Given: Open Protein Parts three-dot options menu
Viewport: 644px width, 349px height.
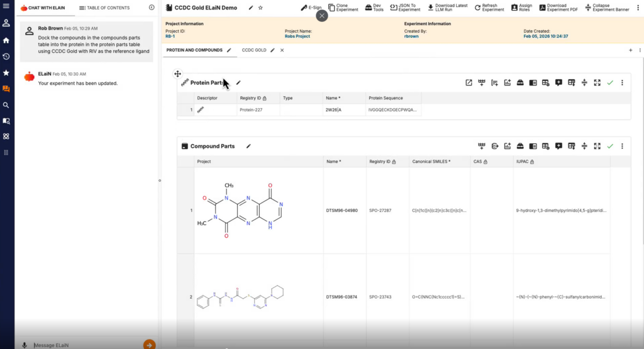Looking at the screenshot, I should tap(622, 82).
